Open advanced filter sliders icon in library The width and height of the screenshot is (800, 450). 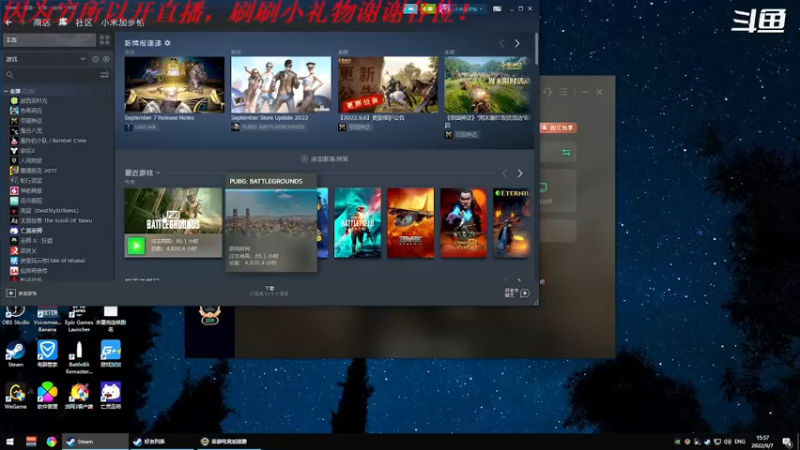tap(105, 75)
